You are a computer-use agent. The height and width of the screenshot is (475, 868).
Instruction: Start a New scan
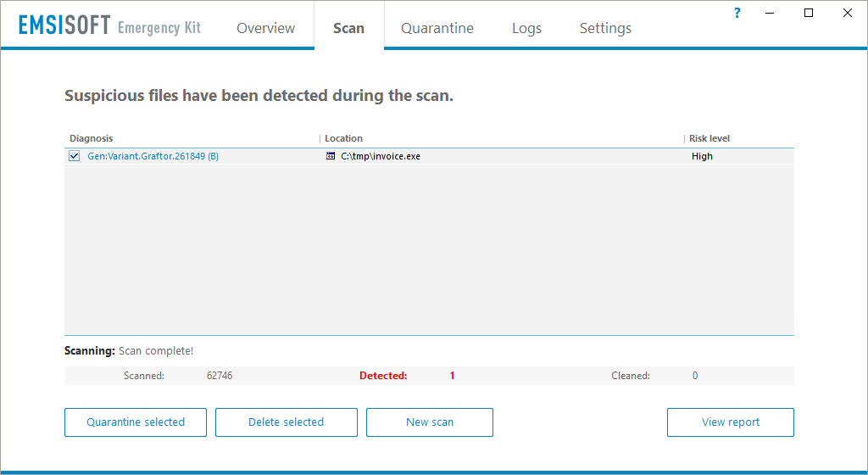pyautogui.click(x=430, y=422)
